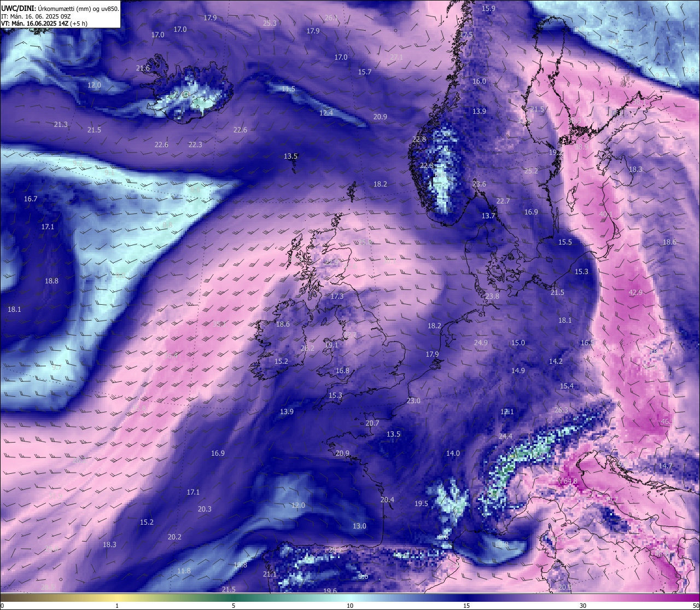Click the 18.8 value label
This screenshot has height=610, width=700.
[51, 281]
